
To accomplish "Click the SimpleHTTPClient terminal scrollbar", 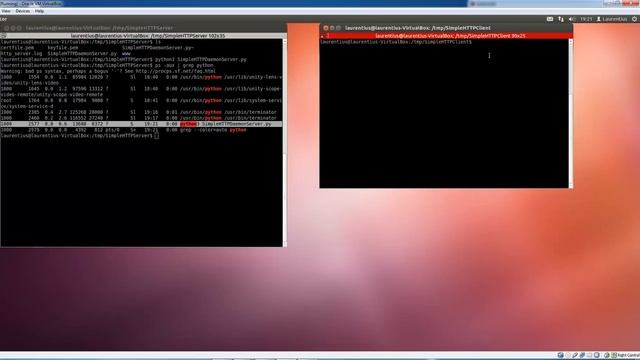I will [x=570, y=113].
